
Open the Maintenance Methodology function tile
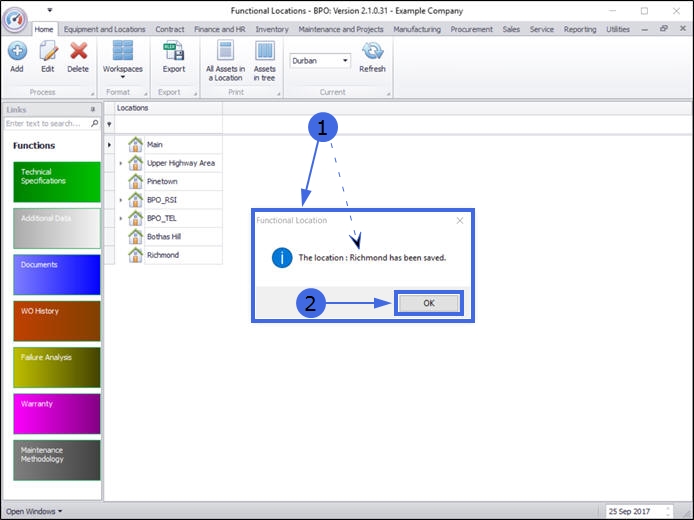tap(57, 460)
